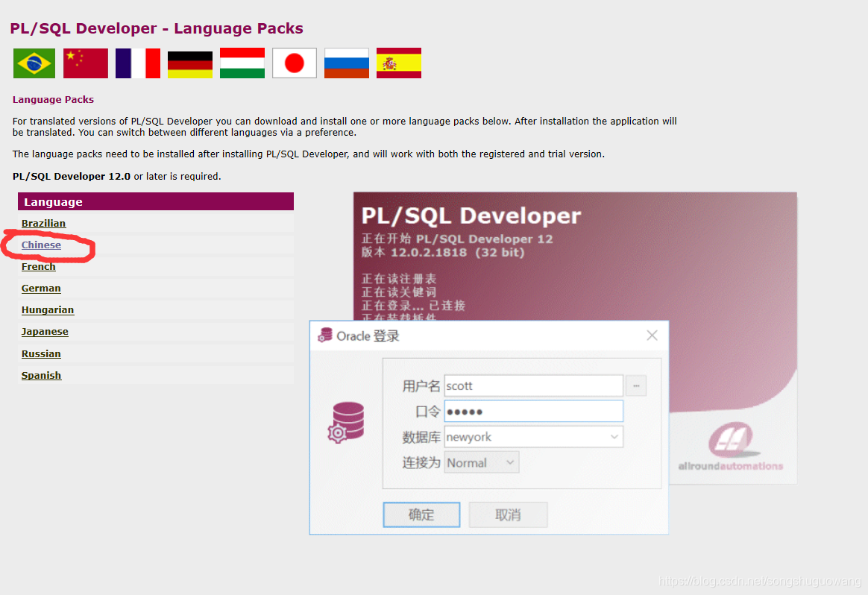The image size is (868, 595).
Task: Open the Hungarian language pack link
Action: pos(48,310)
